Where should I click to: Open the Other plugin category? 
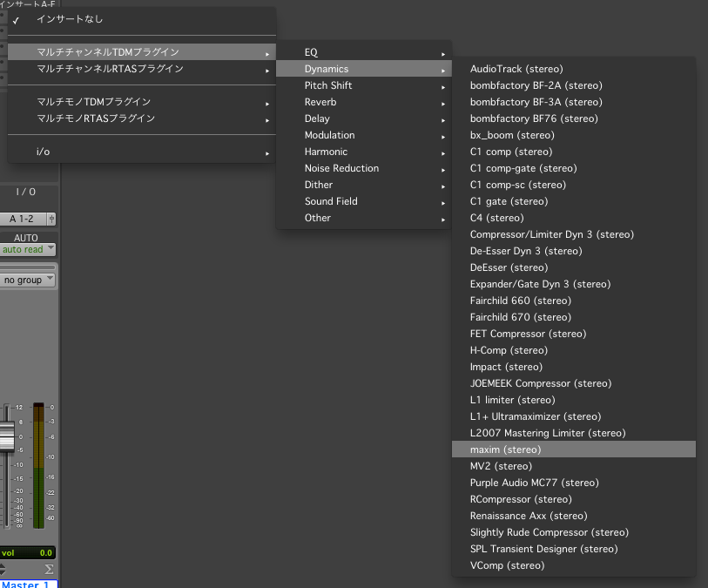364,218
